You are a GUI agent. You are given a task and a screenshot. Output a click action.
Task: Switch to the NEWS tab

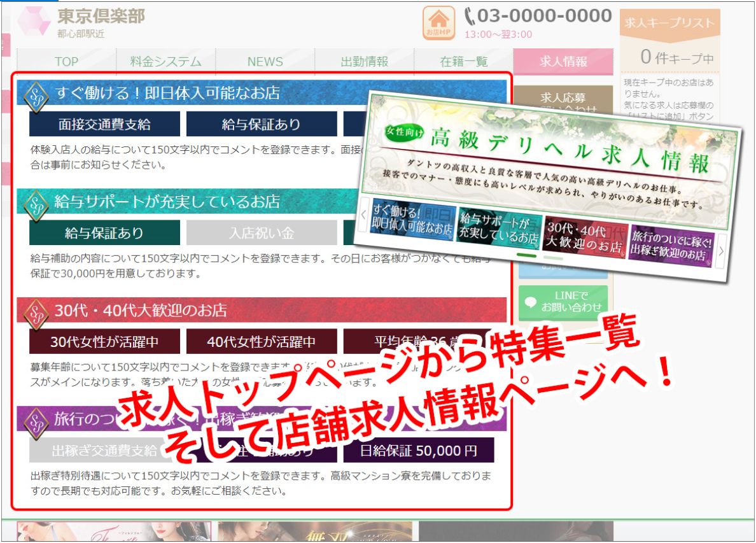click(265, 62)
